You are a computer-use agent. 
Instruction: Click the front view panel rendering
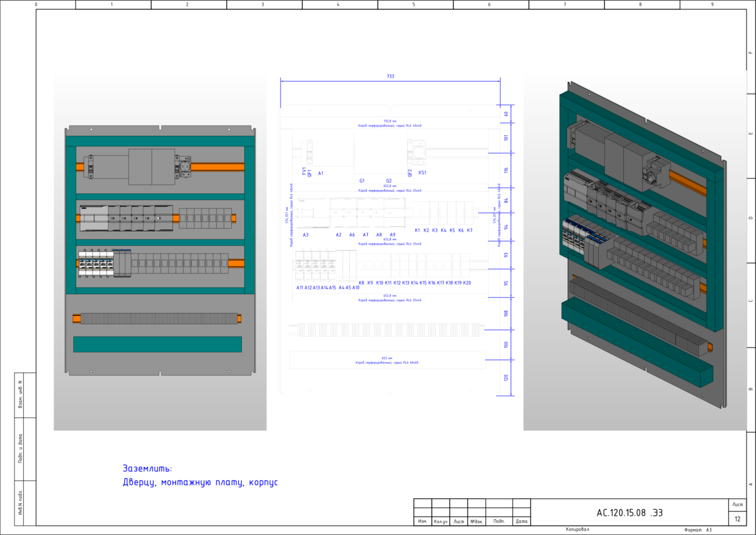160,252
